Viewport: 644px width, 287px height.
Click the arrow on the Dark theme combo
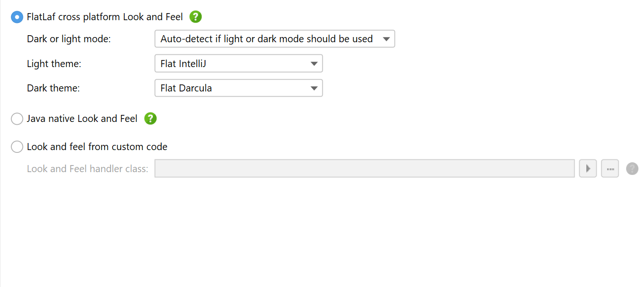314,88
